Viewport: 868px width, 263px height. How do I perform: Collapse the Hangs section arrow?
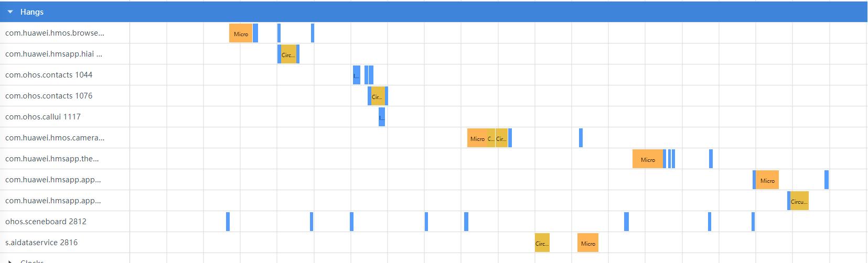pos(10,12)
